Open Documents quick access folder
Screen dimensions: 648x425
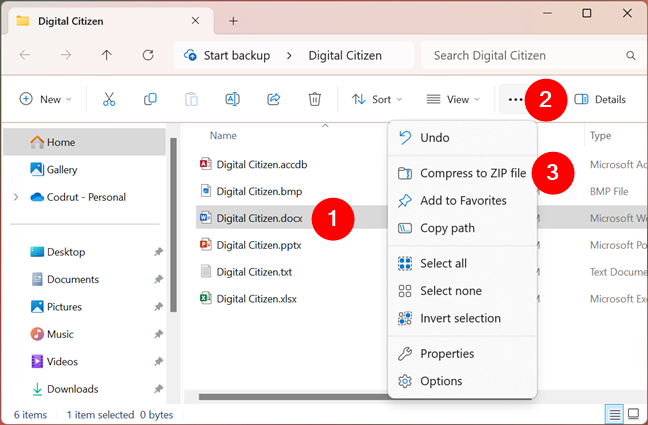click(84, 279)
